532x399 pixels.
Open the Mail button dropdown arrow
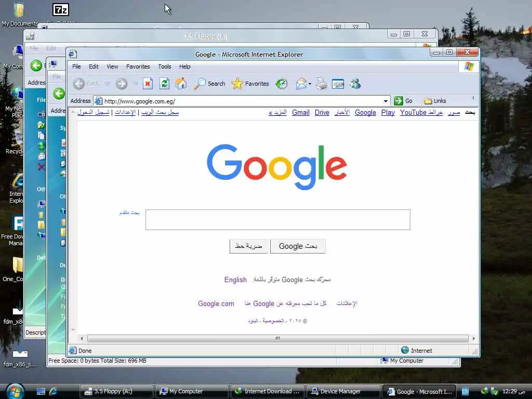coord(310,84)
